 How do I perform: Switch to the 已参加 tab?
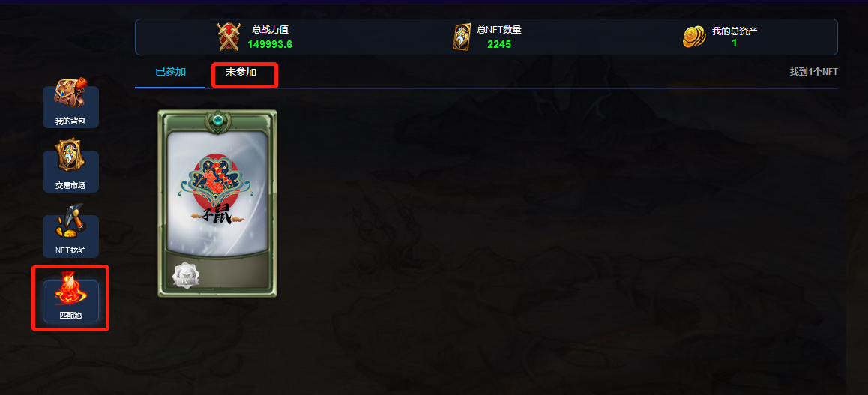[x=170, y=71]
